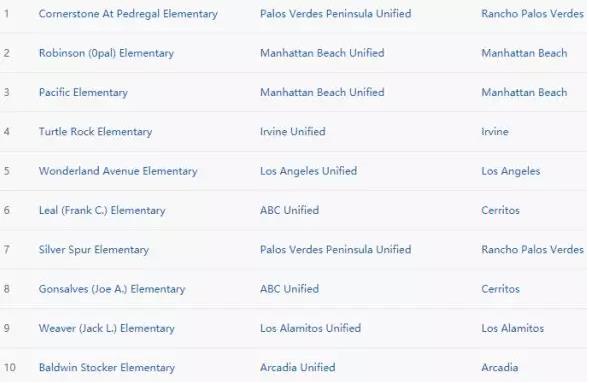Open Arcadia Unified district link
Viewport: 589px width, 383px height.
tap(298, 368)
